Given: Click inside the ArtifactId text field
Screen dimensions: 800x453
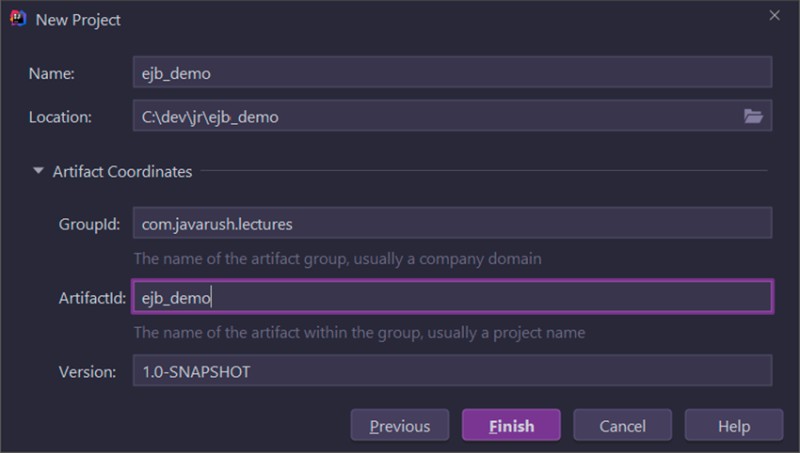Looking at the screenshot, I should coord(451,298).
